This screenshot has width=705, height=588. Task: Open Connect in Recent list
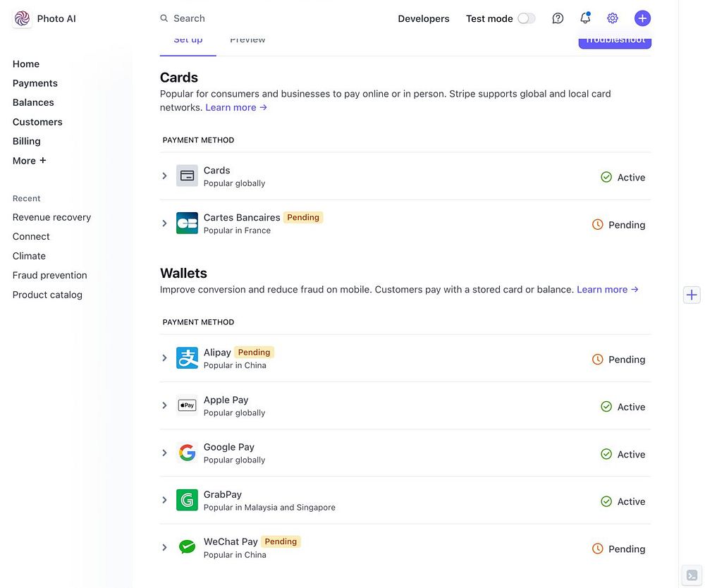(31, 236)
